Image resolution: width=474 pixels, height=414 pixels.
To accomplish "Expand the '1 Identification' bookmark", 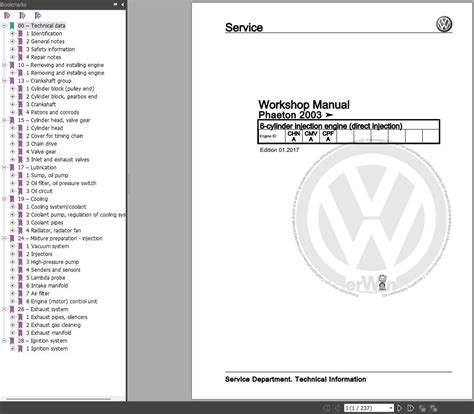I will point(12,34).
